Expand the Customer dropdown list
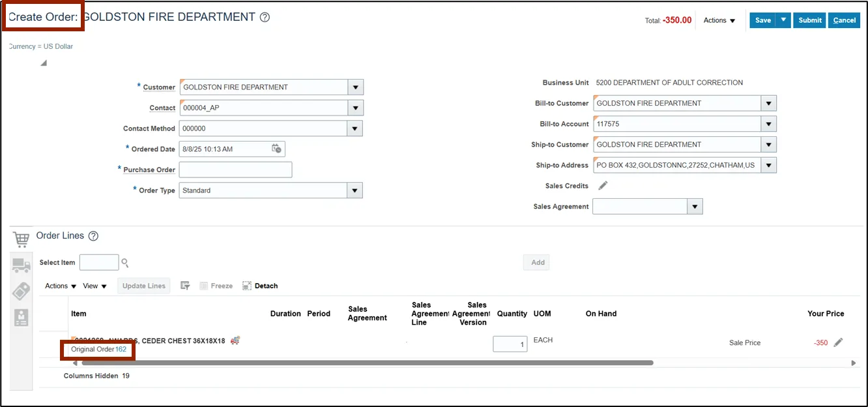Viewport: 868px width, 407px height. click(355, 87)
